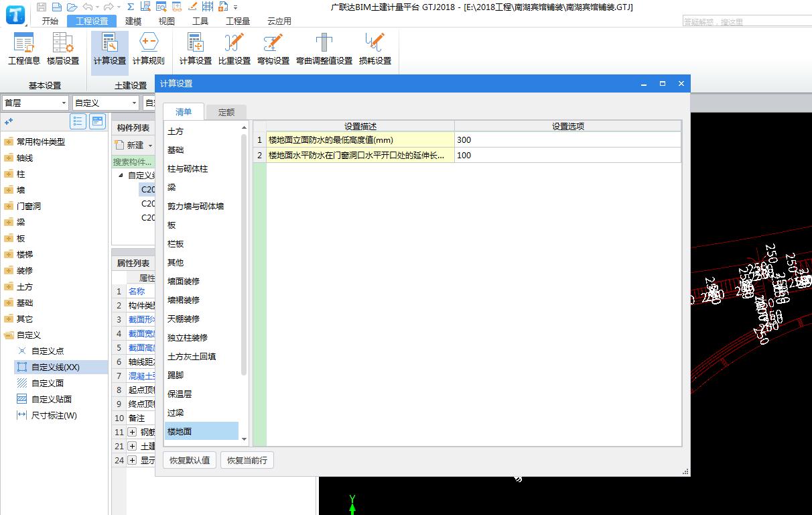The width and height of the screenshot is (812, 515).
Task: Expand property row 24 显示 group
Action: [x=132, y=460]
